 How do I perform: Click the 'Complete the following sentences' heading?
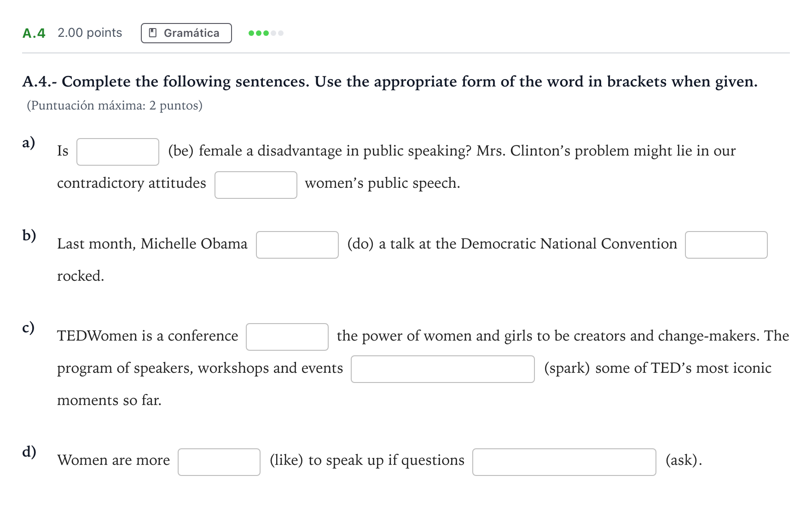pos(390,81)
